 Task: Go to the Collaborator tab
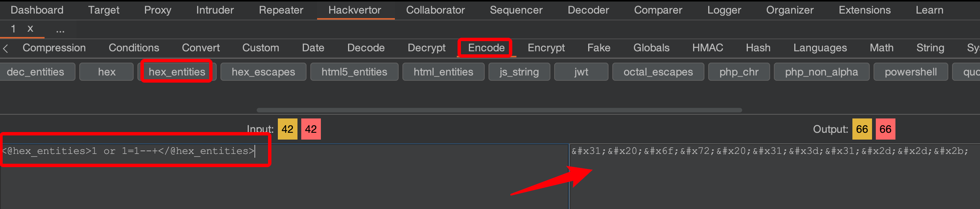click(x=435, y=10)
